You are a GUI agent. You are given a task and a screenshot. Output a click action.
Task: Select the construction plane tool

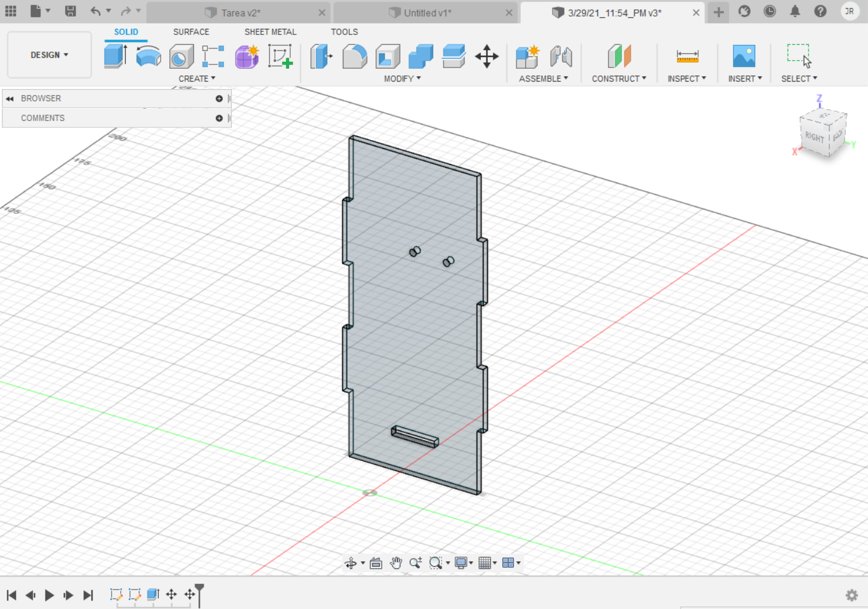click(620, 56)
